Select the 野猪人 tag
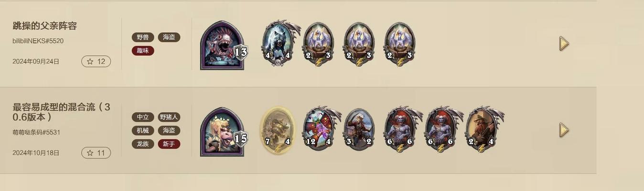 [169, 117]
